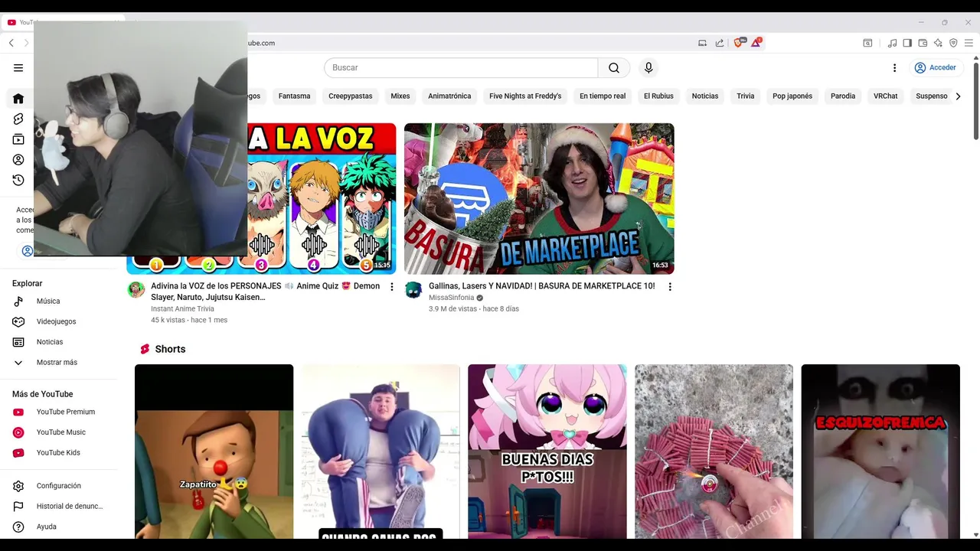Click the Gallinas, Lasers Y NAVIDAD video title
This screenshot has width=980, height=551.
pyautogui.click(x=541, y=286)
